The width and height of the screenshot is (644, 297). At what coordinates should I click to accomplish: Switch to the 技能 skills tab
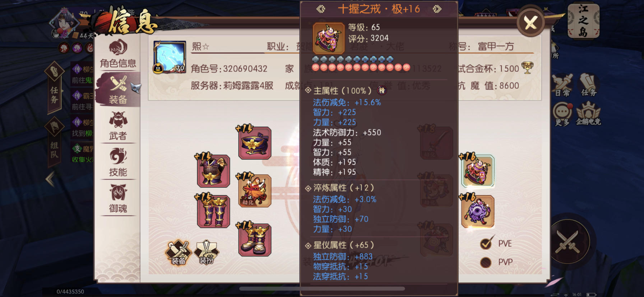(x=118, y=162)
